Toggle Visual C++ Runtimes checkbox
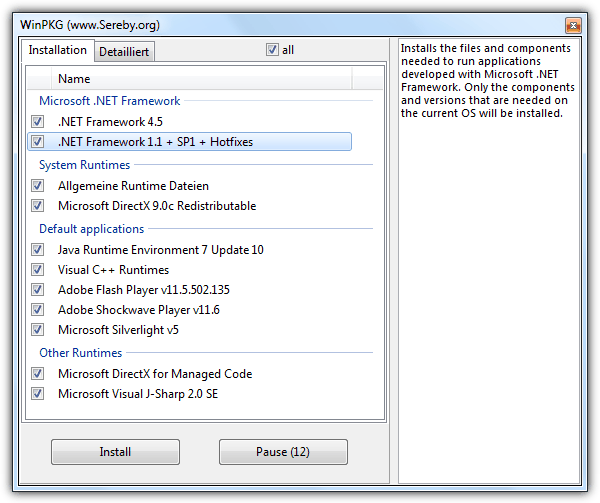The image size is (600, 503). click(x=38, y=270)
